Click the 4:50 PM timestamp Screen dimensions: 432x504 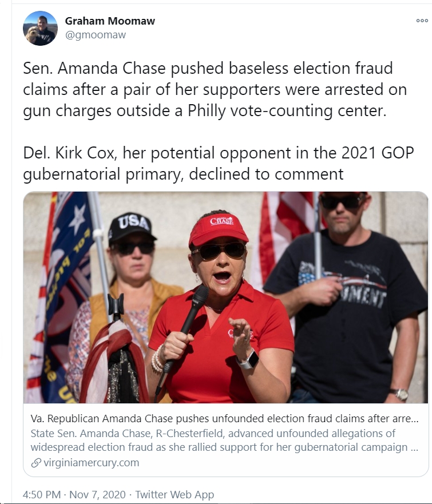pyautogui.click(x=41, y=494)
